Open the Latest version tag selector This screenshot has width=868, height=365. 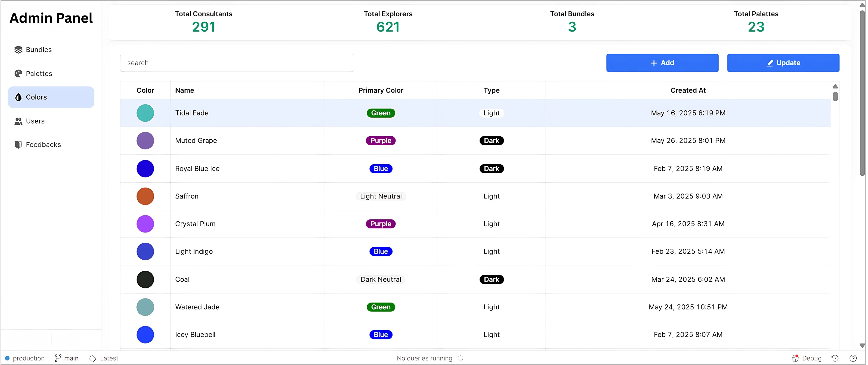pos(103,358)
